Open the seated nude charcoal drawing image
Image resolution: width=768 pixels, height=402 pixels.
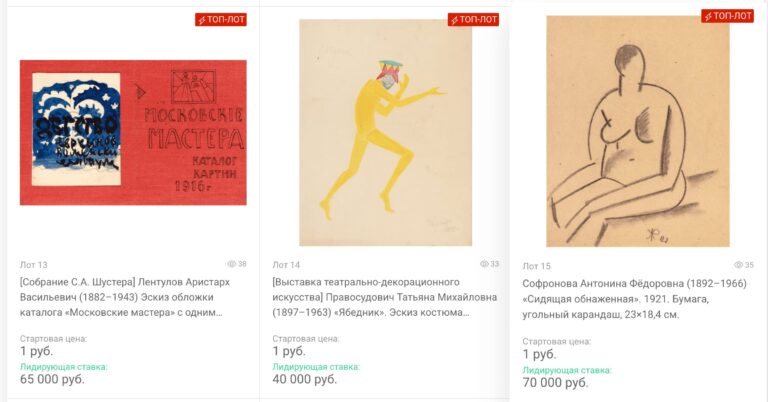tap(638, 131)
